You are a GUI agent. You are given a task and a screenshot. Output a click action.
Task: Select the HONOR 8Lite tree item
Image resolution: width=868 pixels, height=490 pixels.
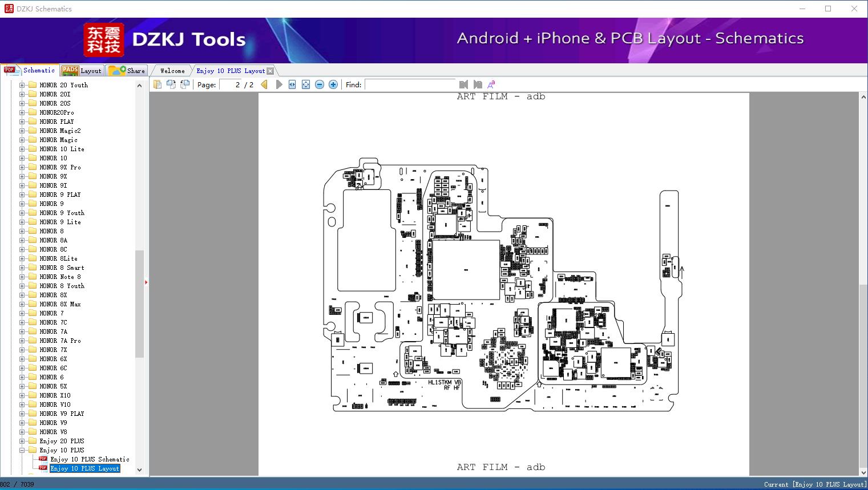click(58, 258)
